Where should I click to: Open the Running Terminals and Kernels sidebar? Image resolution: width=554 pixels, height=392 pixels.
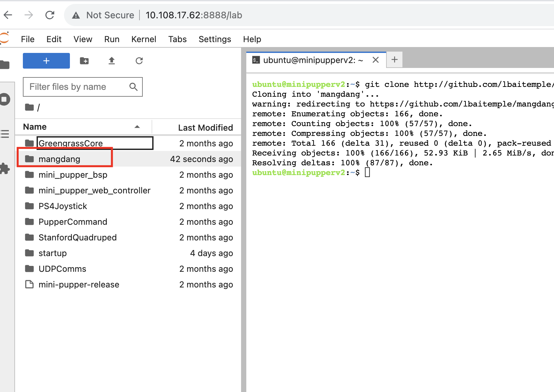click(x=5, y=99)
